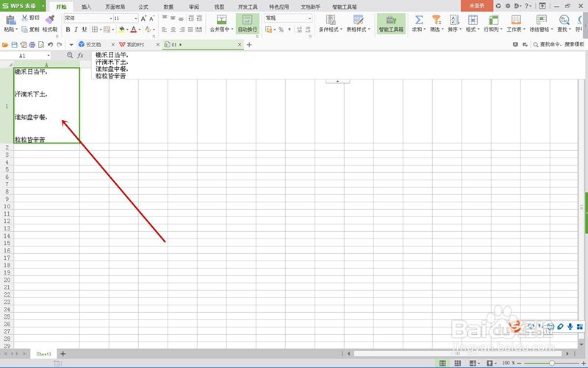The height and width of the screenshot is (368, 588).
Task: Open Conditional Formatting (条件格式) menu
Action: point(330,24)
